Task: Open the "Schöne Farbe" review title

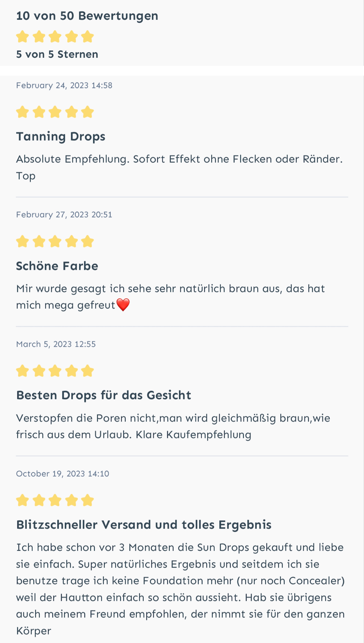Action: point(57,266)
